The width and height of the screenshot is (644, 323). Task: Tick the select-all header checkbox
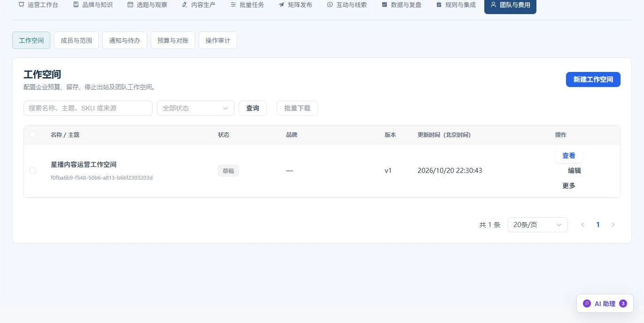33,134
